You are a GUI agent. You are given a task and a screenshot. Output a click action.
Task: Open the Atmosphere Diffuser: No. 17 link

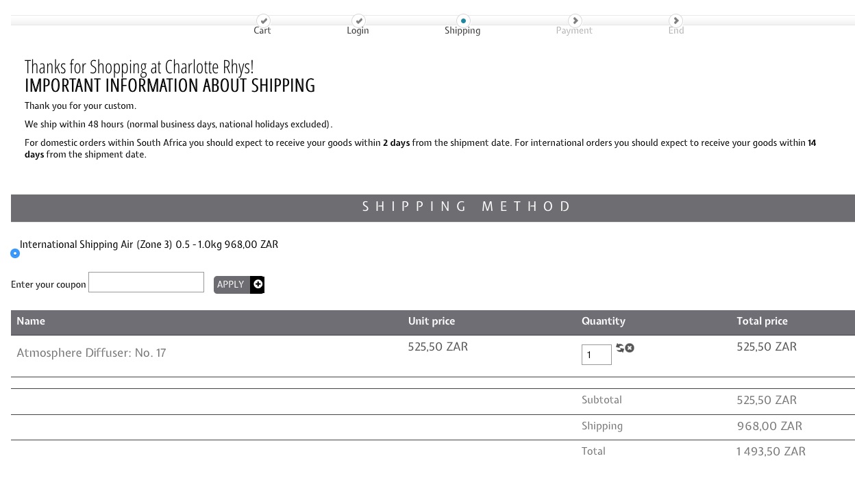pyautogui.click(x=91, y=353)
